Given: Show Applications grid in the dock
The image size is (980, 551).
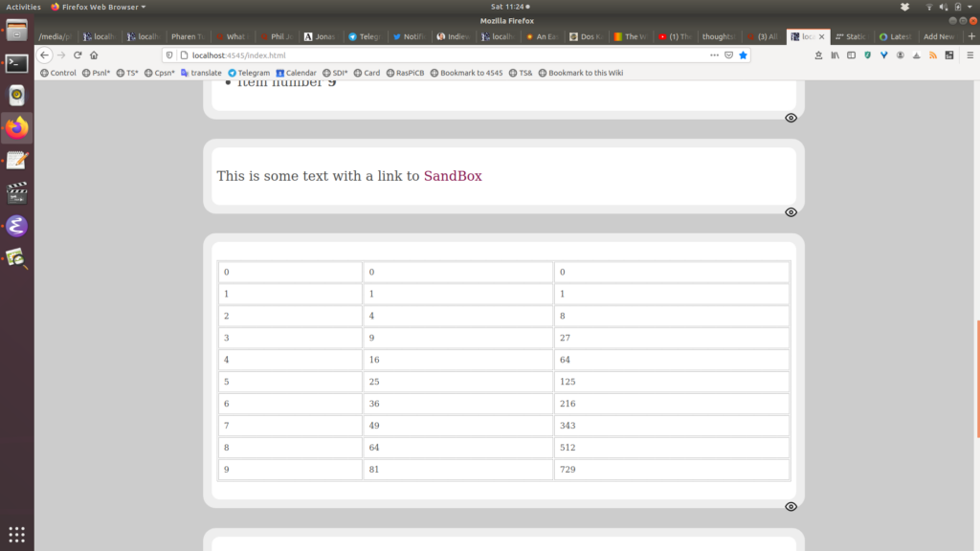Looking at the screenshot, I should pyautogui.click(x=17, y=534).
